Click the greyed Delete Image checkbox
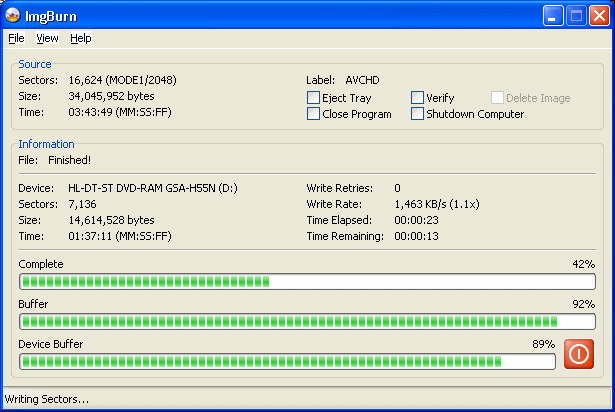Image resolution: width=615 pixels, height=412 pixels. [x=497, y=97]
